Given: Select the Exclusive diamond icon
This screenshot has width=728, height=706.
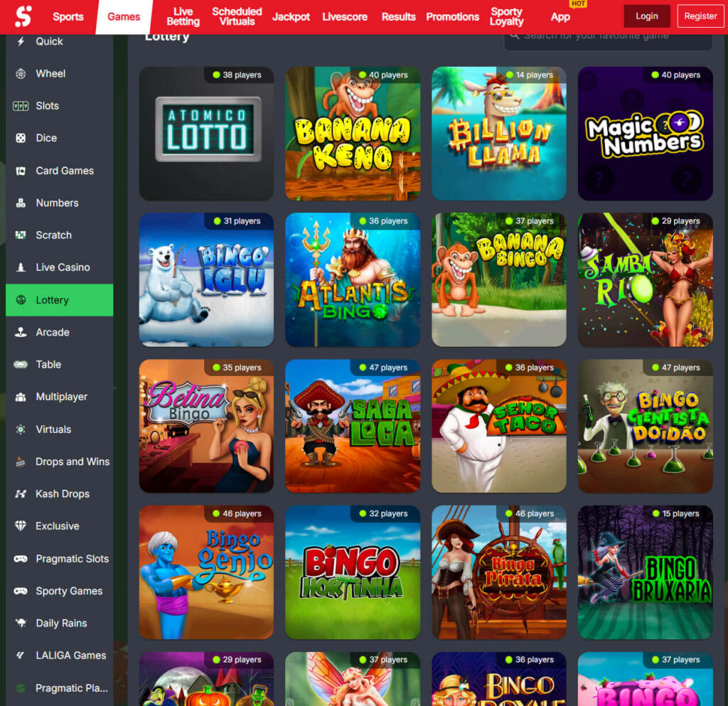Looking at the screenshot, I should (x=21, y=526).
